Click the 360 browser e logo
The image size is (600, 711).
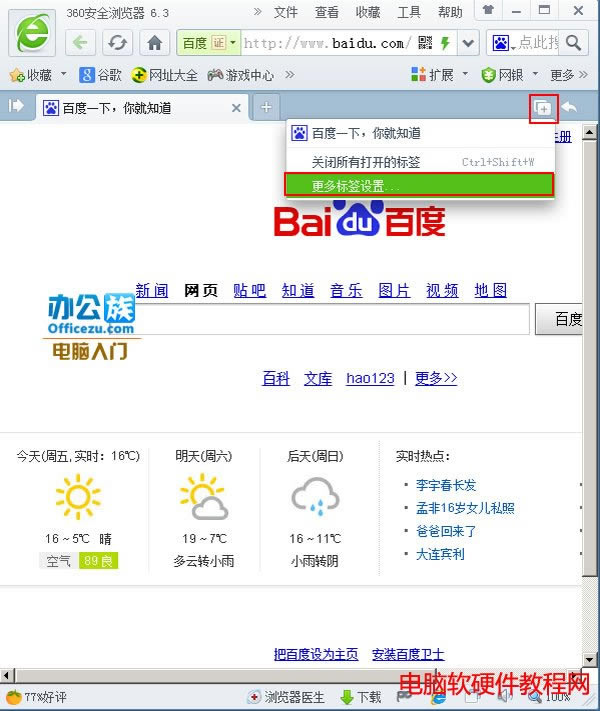(32, 33)
